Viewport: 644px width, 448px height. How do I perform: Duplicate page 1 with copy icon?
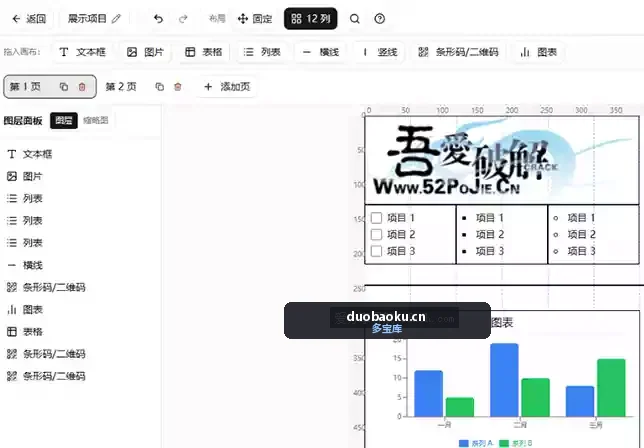click(x=64, y=87)
